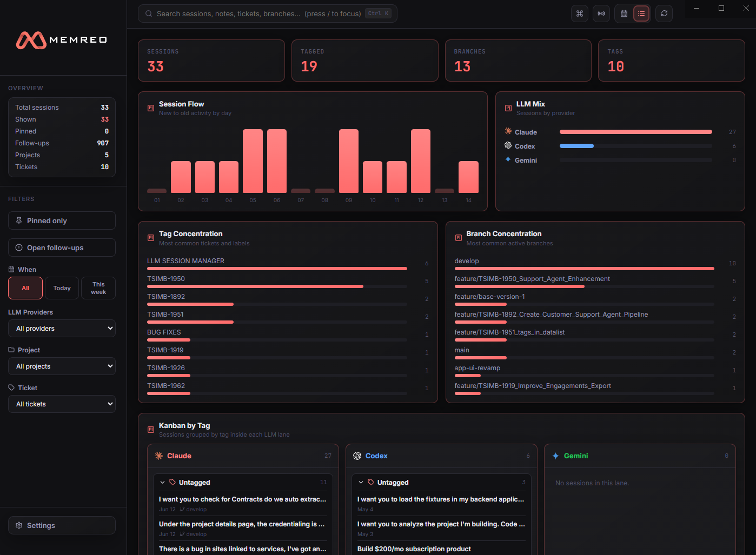Viewport: 756px width, 555px height.
Task: Click the Total sessions overview row
Action: 62,108
